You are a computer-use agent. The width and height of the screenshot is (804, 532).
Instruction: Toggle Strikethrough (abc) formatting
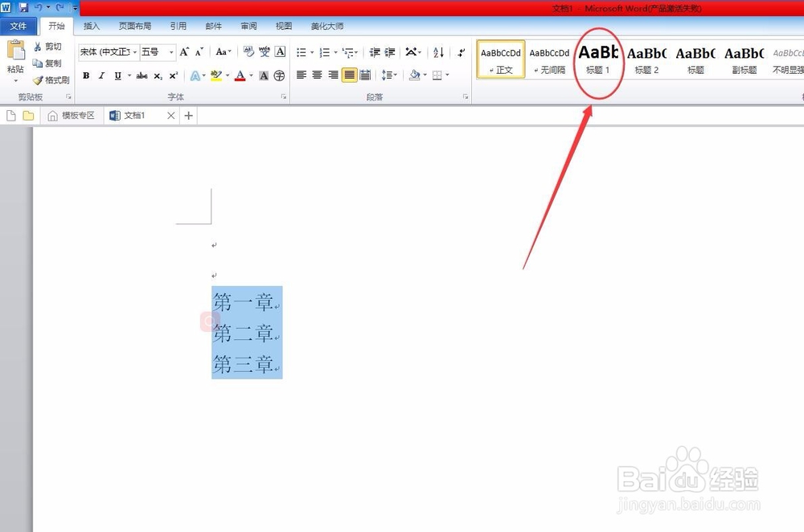pos(142,76)
